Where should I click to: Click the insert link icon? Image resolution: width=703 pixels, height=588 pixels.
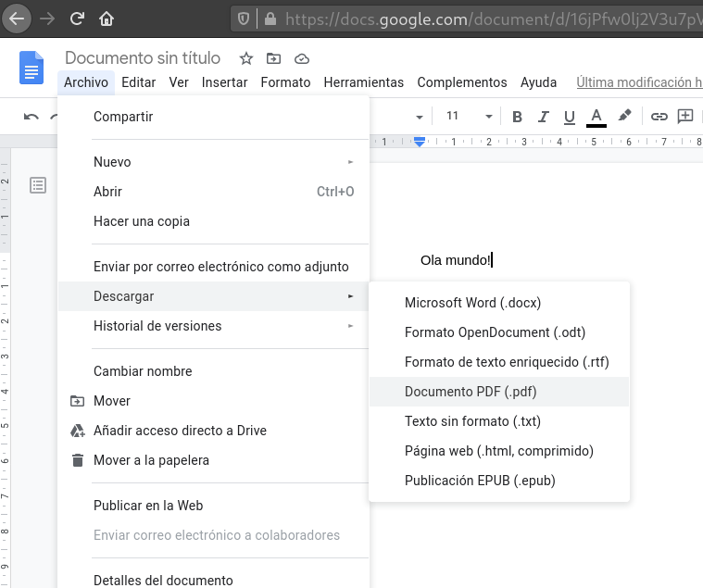[x=659, y=117]
